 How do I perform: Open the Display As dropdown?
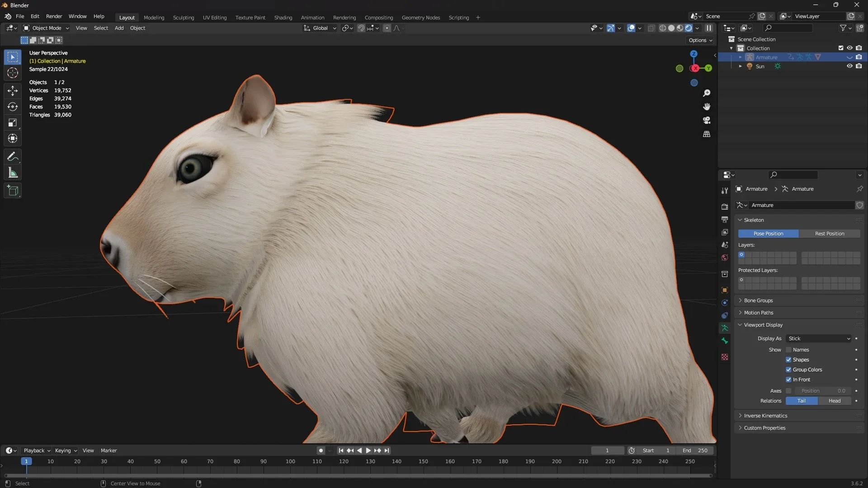(x=818, y=338)
